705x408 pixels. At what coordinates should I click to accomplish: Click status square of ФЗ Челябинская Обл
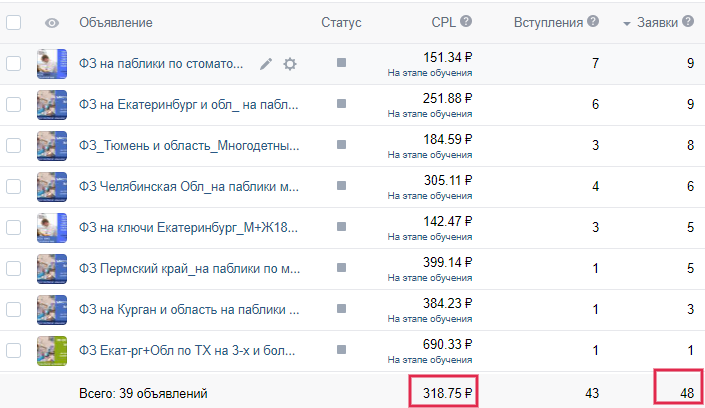(341, 185)
